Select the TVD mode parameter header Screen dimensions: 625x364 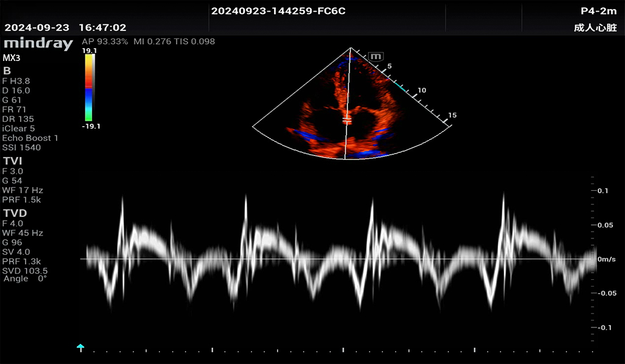(x=15, y=213)
